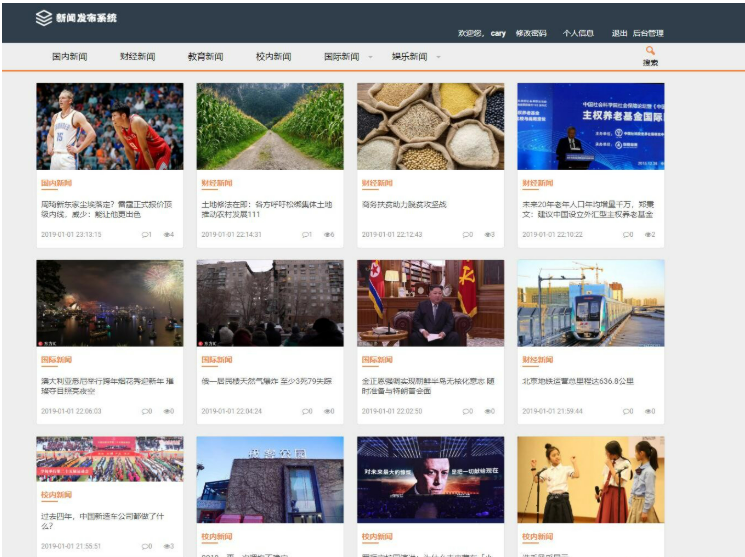Open the 国际新闻 nav tab
The image size is (745, 557).
coord(341,57)
